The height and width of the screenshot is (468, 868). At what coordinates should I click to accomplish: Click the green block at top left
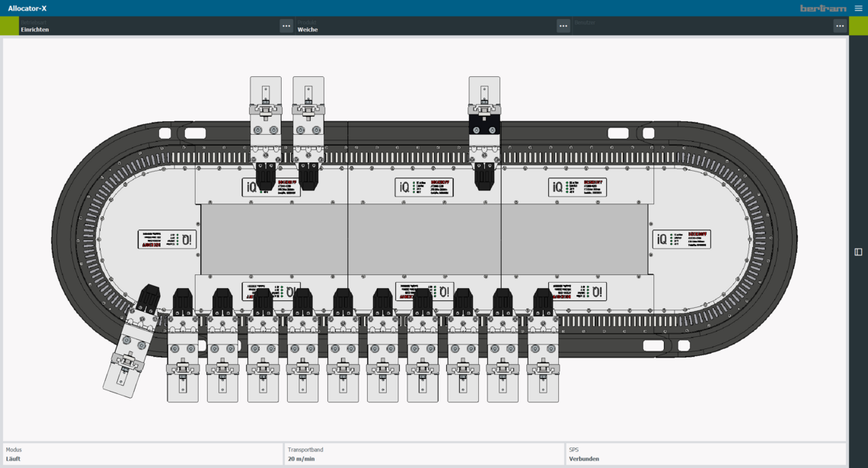tap(9, 26)
